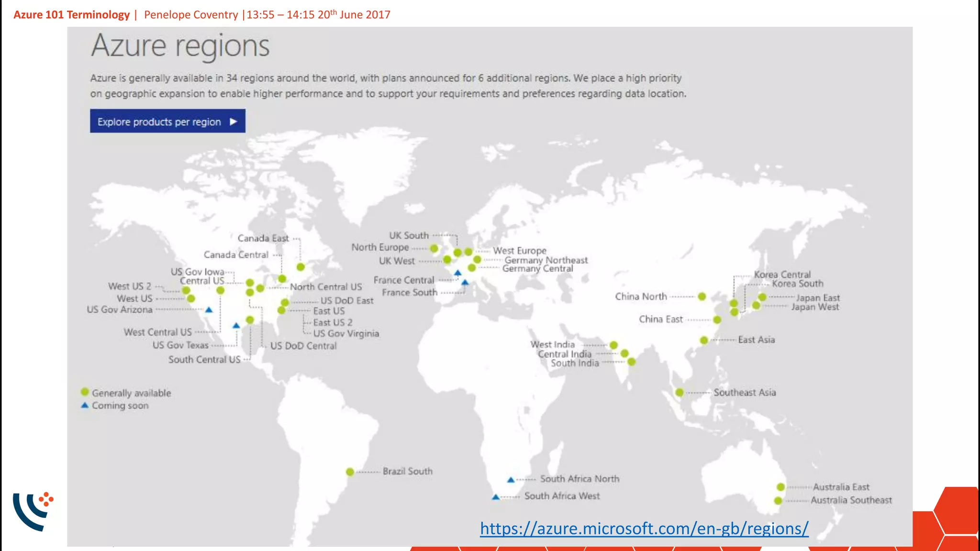Click the South Africa West triangle marker
This screenshot has width=980, height=551.
coord(496,497)
